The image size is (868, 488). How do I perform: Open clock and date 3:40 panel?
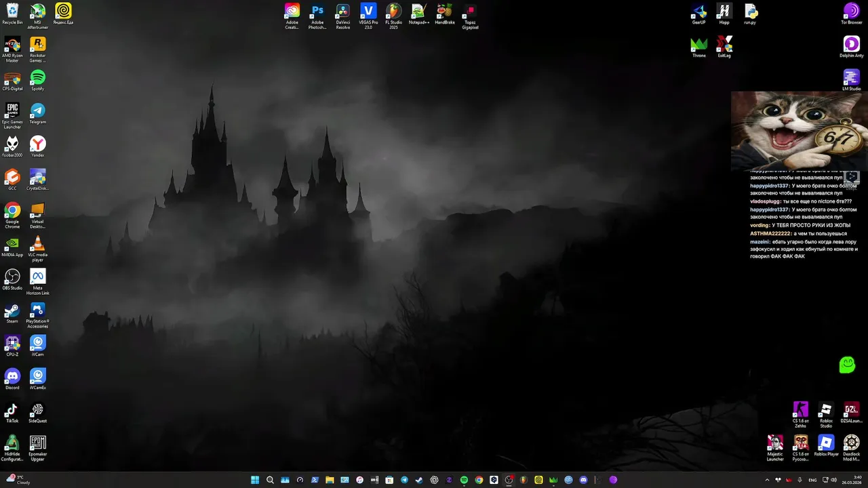tap(852, 480)
